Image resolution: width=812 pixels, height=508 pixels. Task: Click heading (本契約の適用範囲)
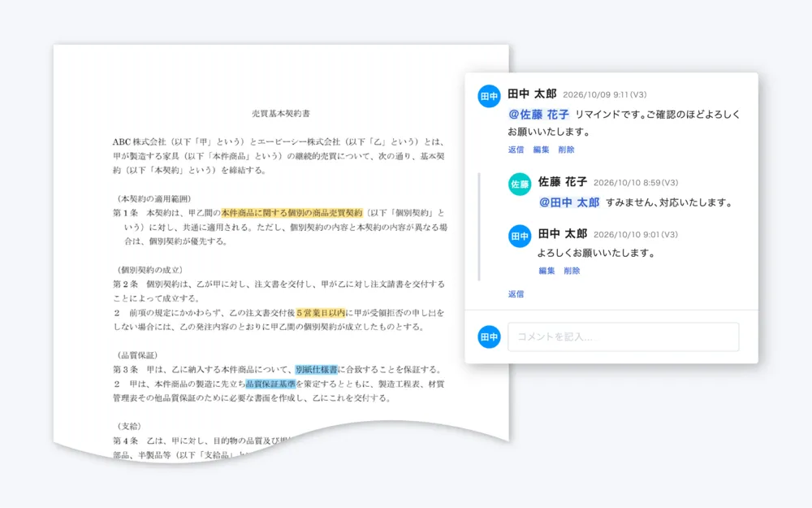click(x=153, y=198)
